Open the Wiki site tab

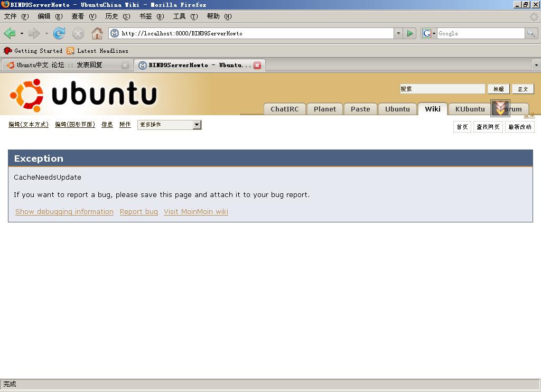coord(433,109)
